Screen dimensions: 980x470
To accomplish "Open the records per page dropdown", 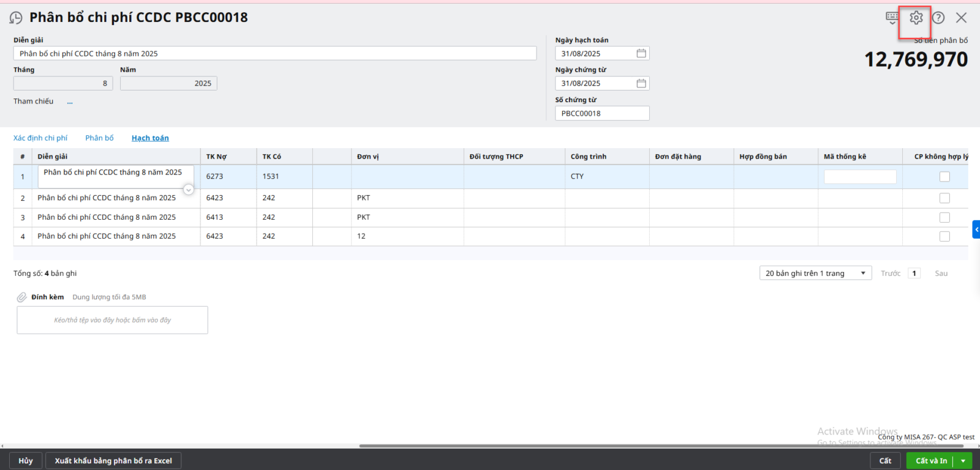I will point(815,274).
